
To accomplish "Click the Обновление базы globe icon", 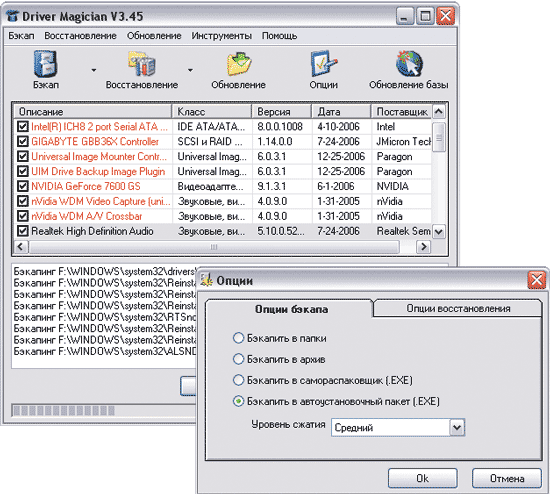I will tap(409, 64).
